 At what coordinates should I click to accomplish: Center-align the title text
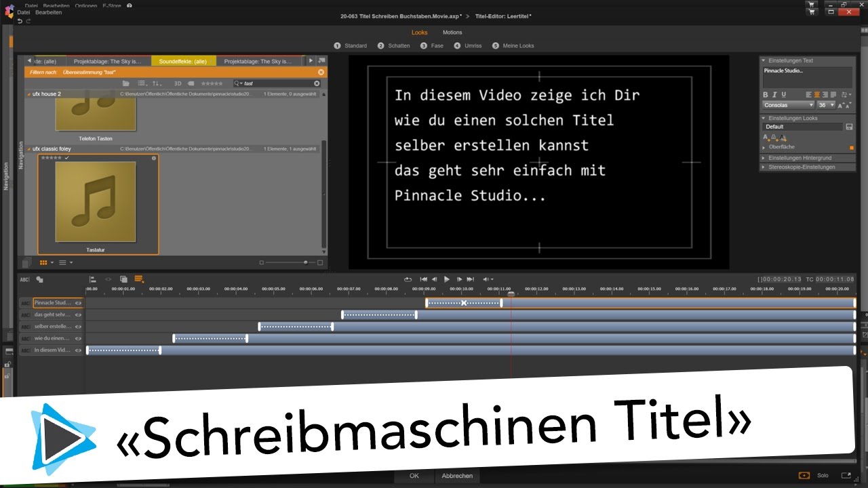[817, 94]
